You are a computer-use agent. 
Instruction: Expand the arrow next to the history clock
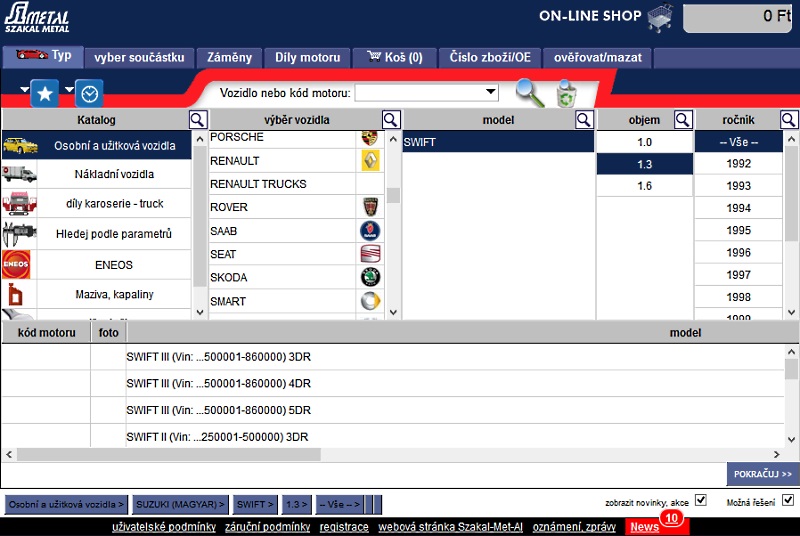[69, 89]
